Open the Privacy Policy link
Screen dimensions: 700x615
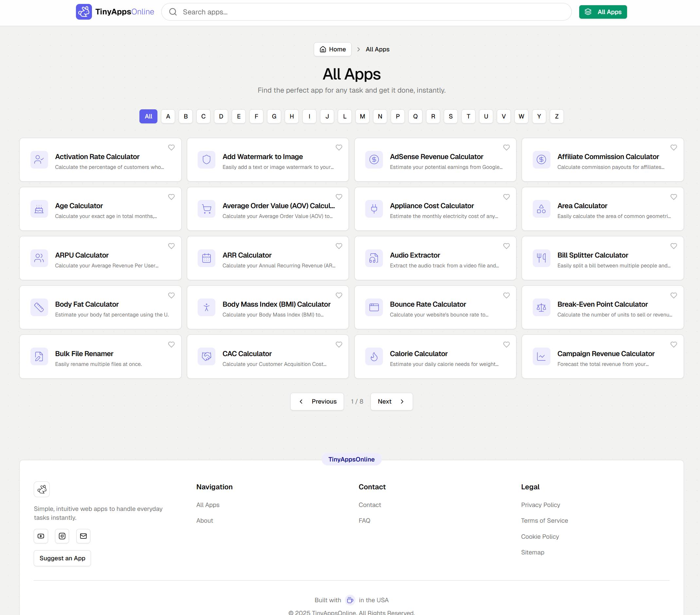(540, 504)
